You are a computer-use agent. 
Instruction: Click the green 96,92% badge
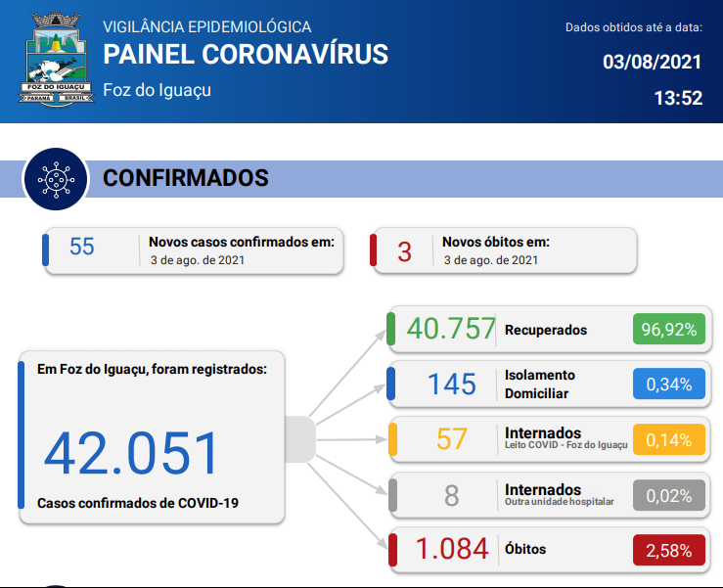click(669, 329)
